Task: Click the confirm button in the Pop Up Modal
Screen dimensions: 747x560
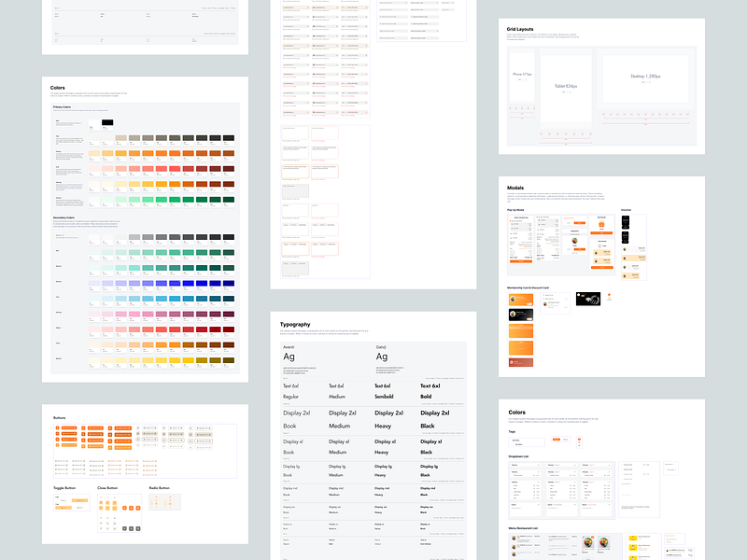Action: click(521, 262)
